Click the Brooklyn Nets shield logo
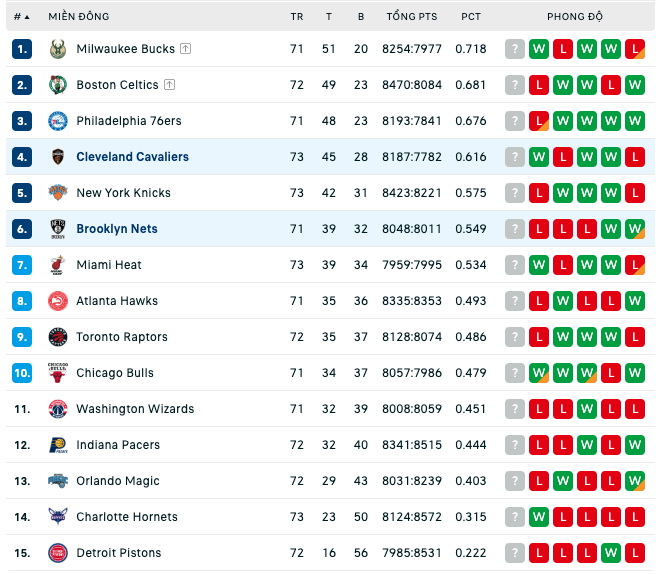This screenshot has width=661, height=574. [58, 229]
